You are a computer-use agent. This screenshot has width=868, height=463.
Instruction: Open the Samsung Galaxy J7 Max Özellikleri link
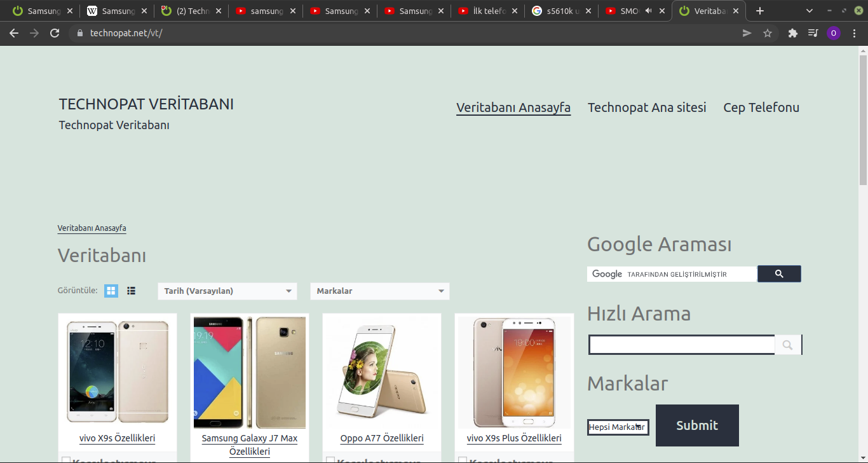point(250,445)
